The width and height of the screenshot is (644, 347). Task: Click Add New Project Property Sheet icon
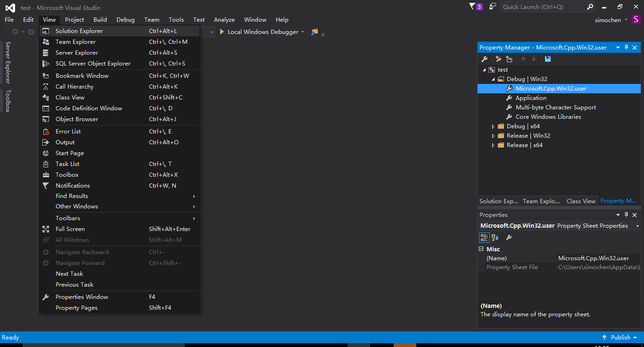coord(498,59)
